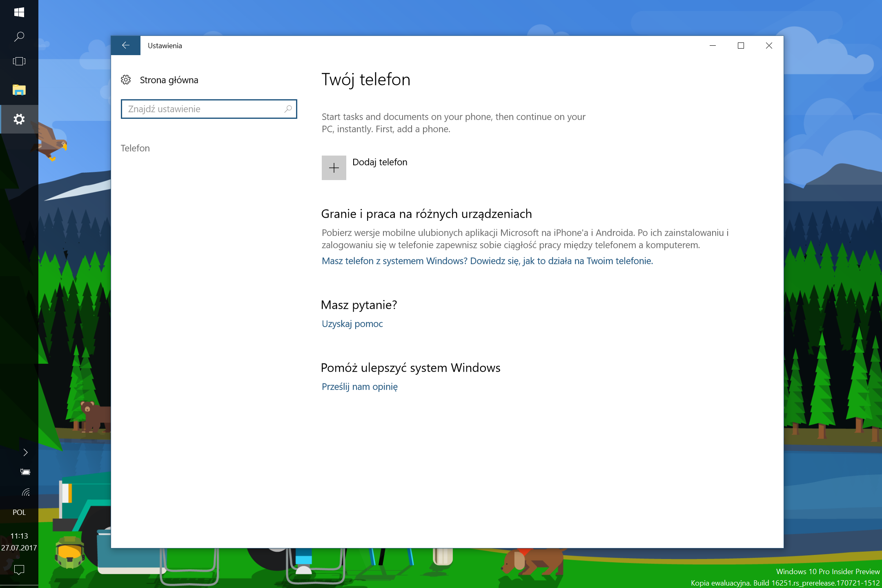Open the Windows Start menu
This screenshot has width=882, height=588.
(x=19, y=12)
